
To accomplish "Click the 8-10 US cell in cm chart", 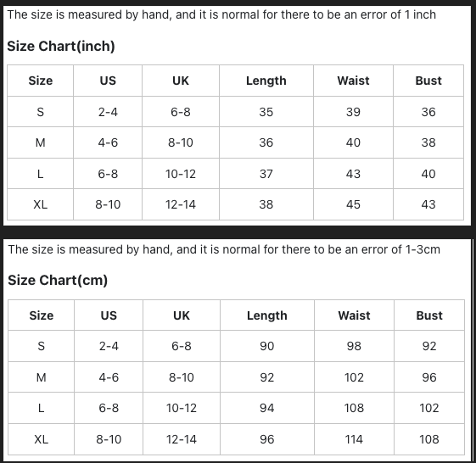I will (109, 439).
